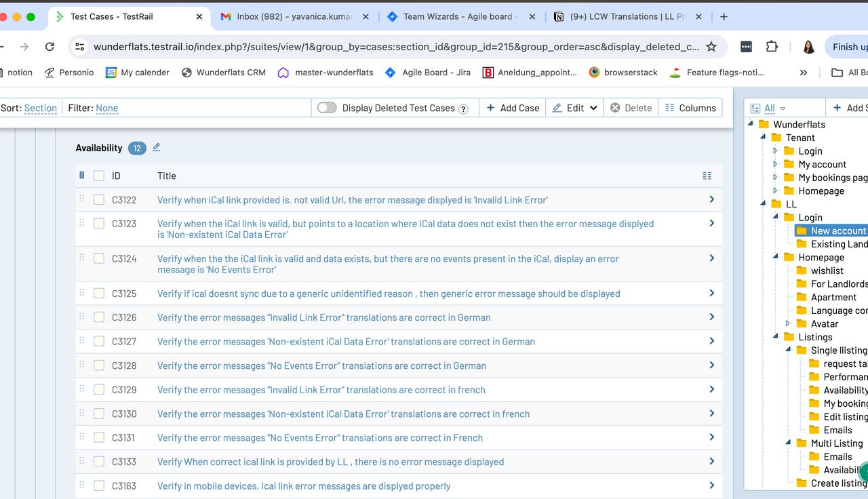Open the C3133 test case title link

click(330, 462)
